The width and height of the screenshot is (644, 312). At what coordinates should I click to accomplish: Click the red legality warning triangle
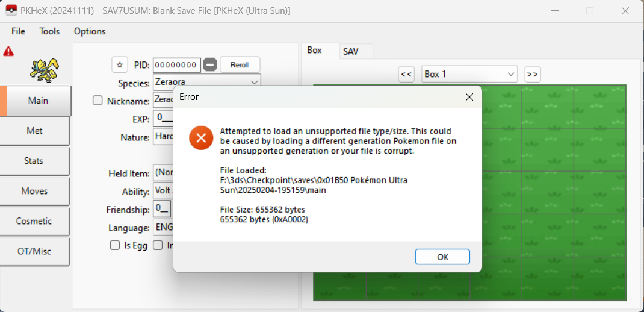[x=8, y=51]
